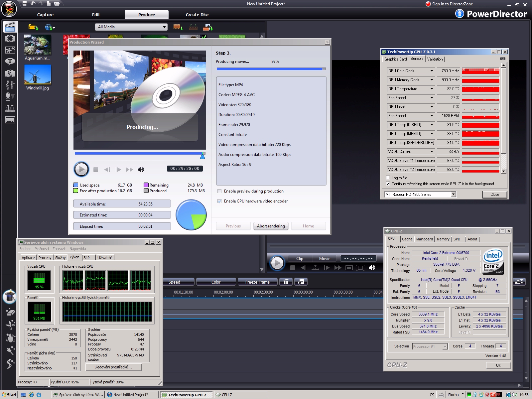Click the trash delete icon on timeline toolbar

[286, 282]
